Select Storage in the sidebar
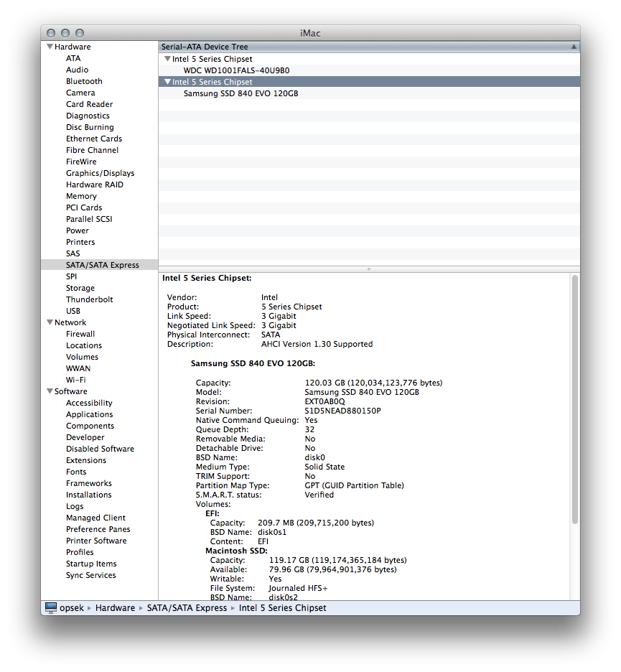621x672 pixels. tap(80, 288)
